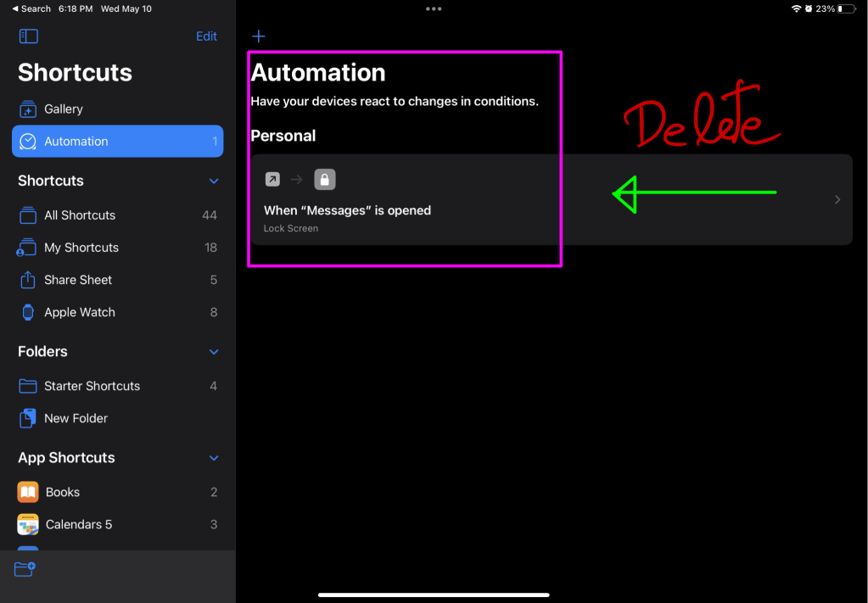Click the new folder icon at bottom
The width and height of the screenshot is (868, 603).
[25, 569]
